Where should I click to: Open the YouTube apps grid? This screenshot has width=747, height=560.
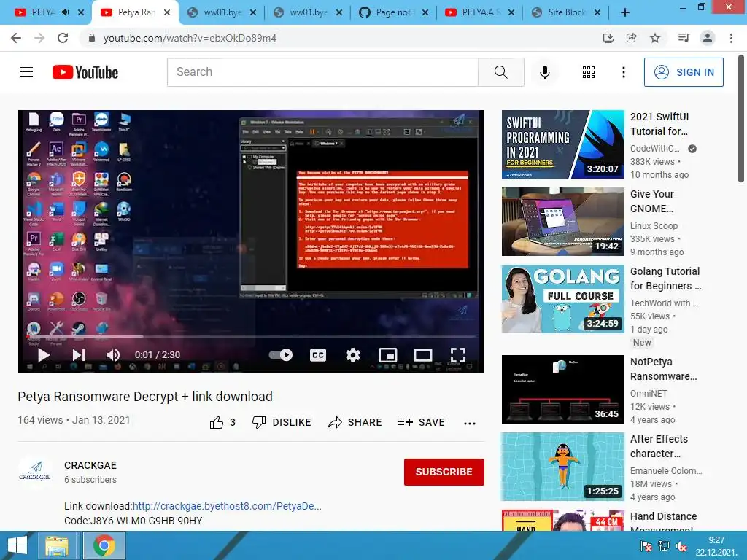(589, 72)
